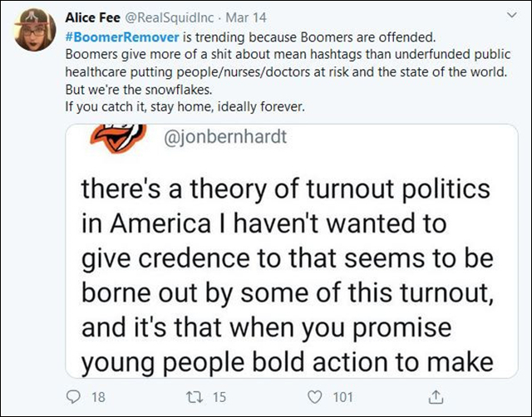Viewport: 532px width, 417px height.
Task: Click the retweet count 15
Action: (219, 398)
